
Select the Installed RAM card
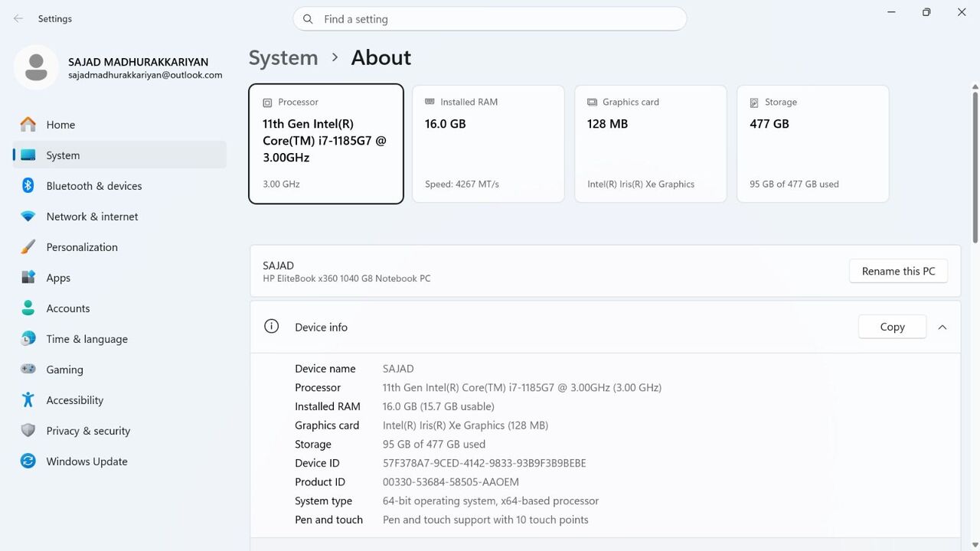(x=488, y=144)
